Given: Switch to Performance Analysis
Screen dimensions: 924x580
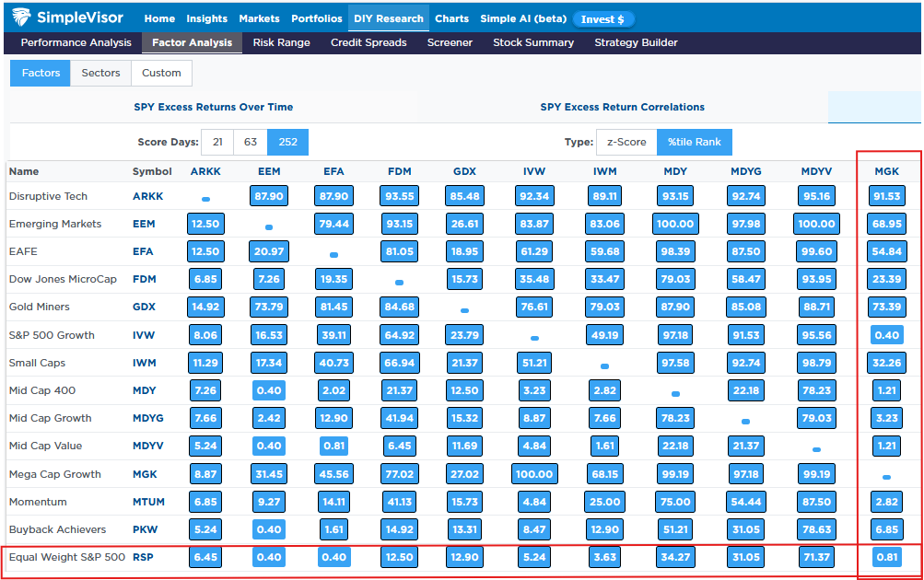Looking at the screenshot, I should (x=75, y=42).
